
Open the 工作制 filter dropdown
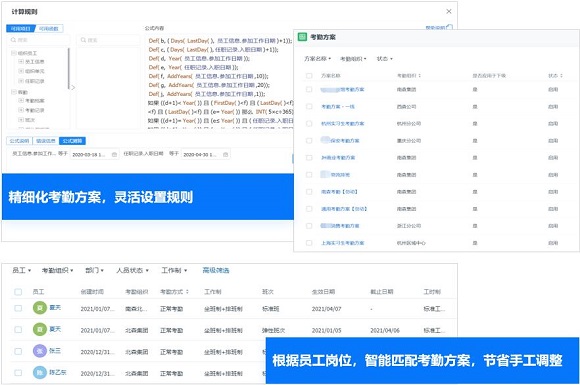tap(174, 270)
